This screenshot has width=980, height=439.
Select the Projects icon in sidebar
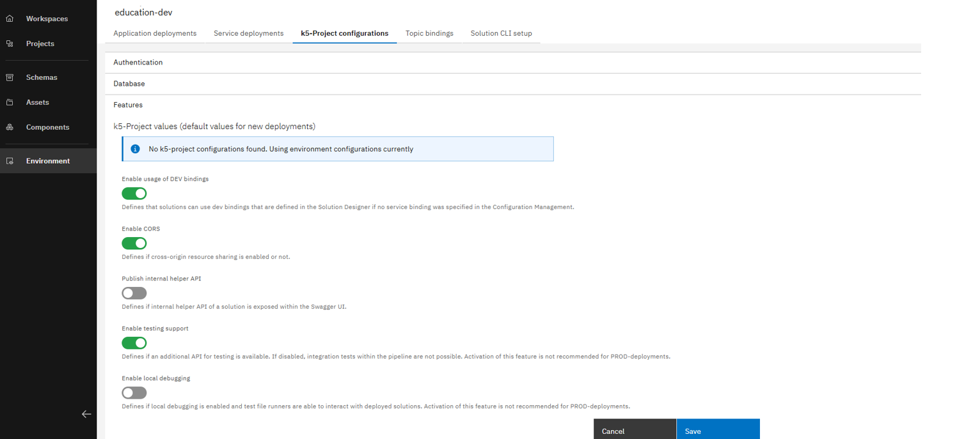click(10, 43)
